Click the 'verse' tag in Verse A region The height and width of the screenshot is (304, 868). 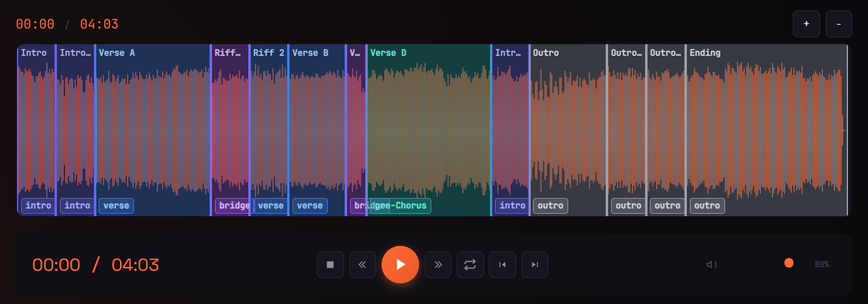[x=116, y=206]
